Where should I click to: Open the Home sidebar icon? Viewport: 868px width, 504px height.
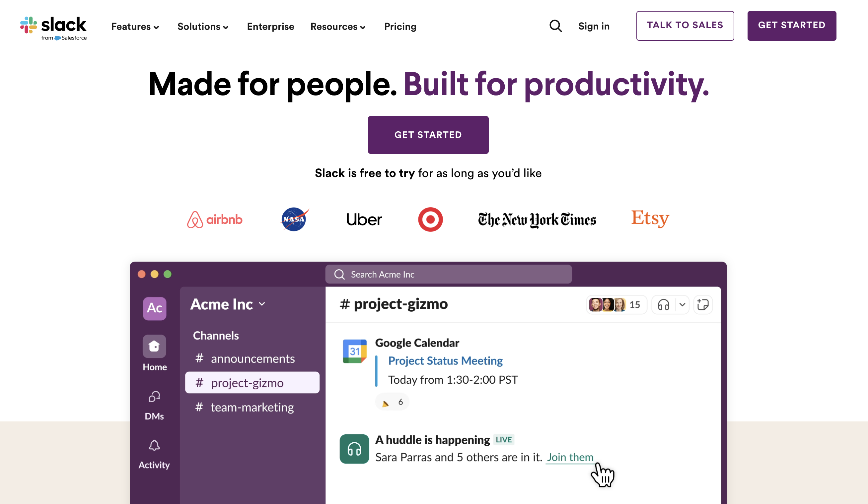(x=154, y=346)
